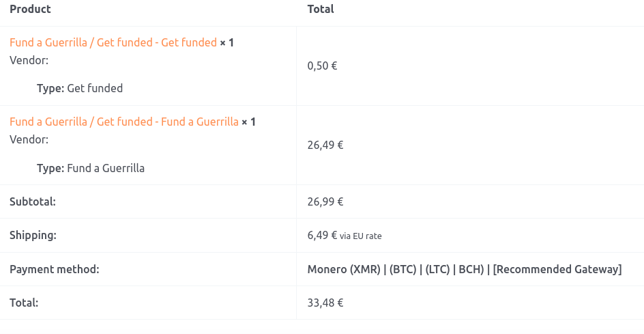Open the 'Get funded - Fund a Guerrilla' product link

tap(124, 122)
